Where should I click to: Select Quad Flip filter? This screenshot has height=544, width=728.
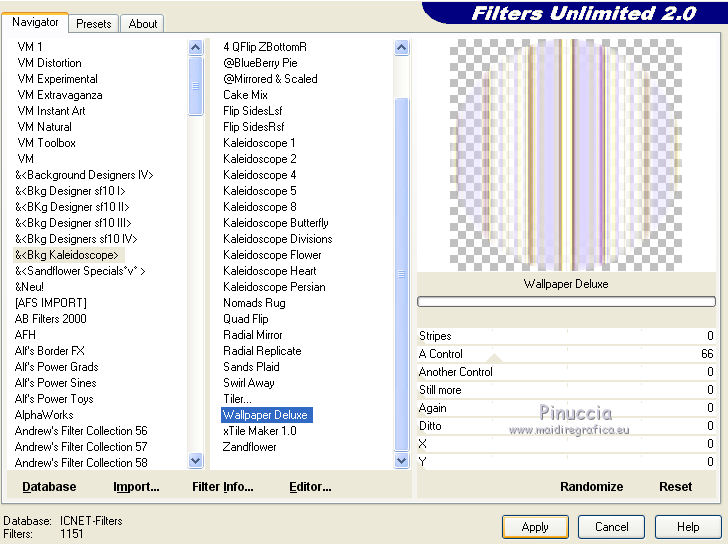tap(246, 319)
